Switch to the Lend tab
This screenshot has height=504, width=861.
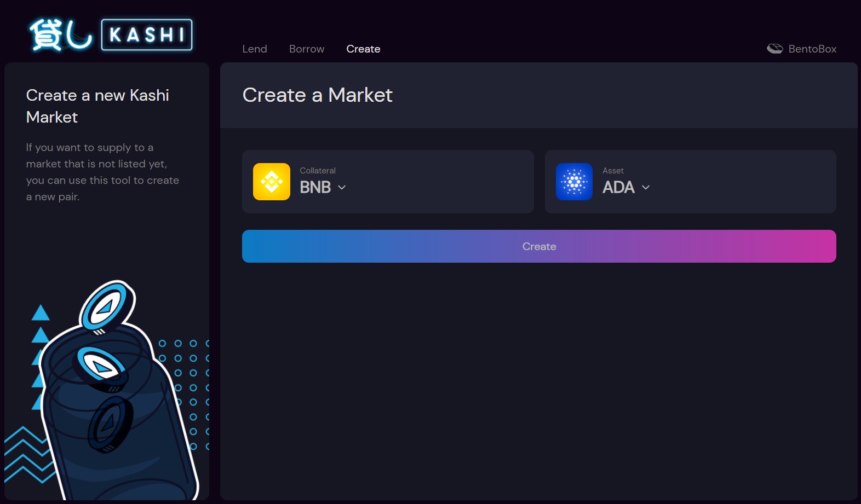click(255, 49)
